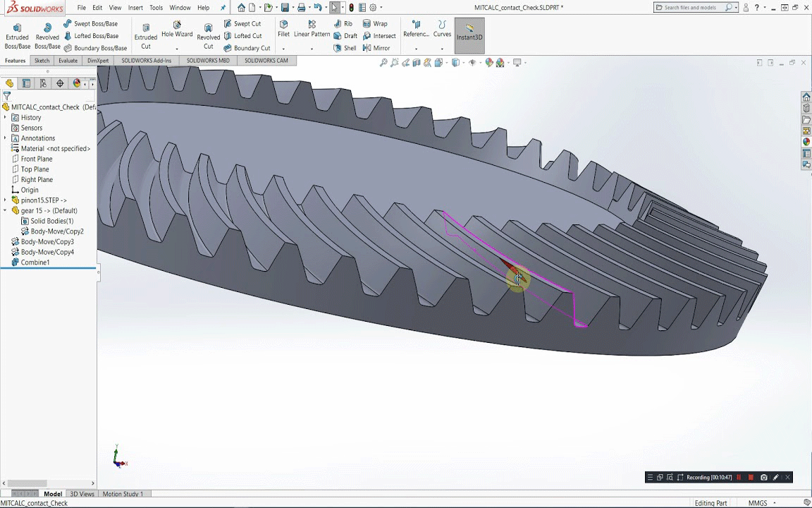The width and height of the screenshot is (812, 508).
Task: Open the Appearances task pane tab
Action: pyautogui.click(x=806, y=142)
